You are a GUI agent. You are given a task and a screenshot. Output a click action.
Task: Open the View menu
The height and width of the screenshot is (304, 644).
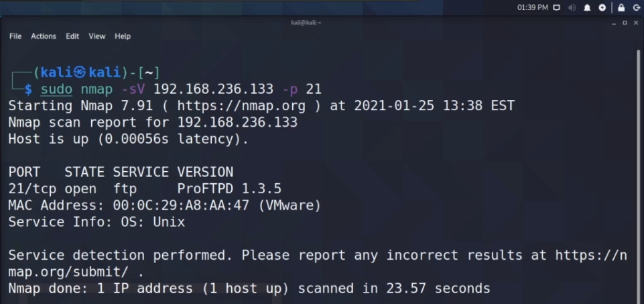[x=97, y=36]
